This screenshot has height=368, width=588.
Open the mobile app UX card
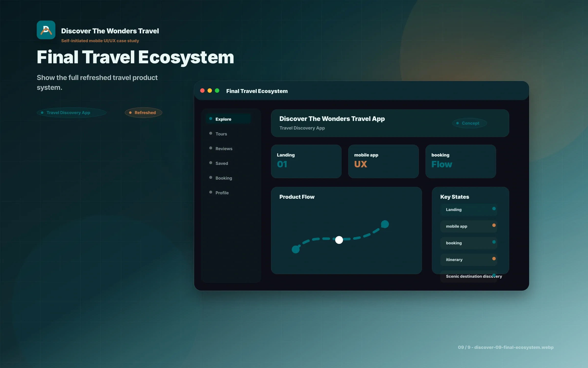pos(383,161)
